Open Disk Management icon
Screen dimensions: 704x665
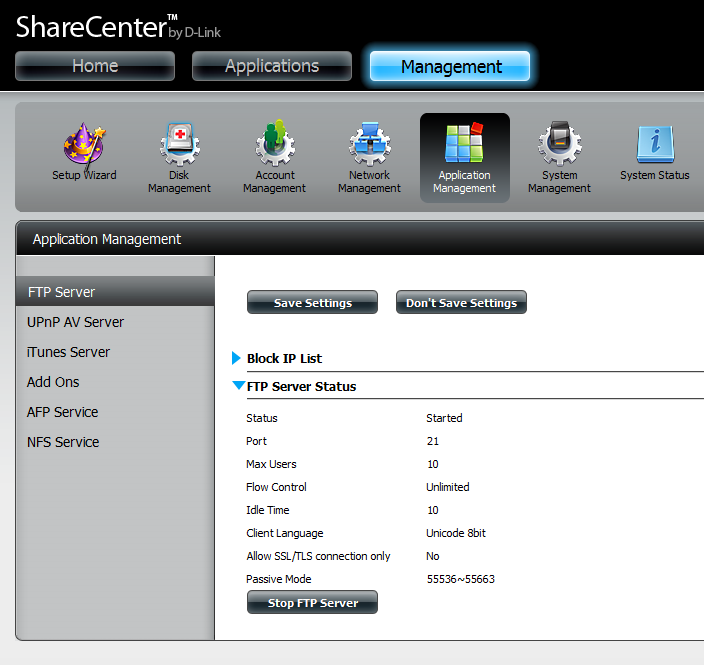click(x=179, y=158)
